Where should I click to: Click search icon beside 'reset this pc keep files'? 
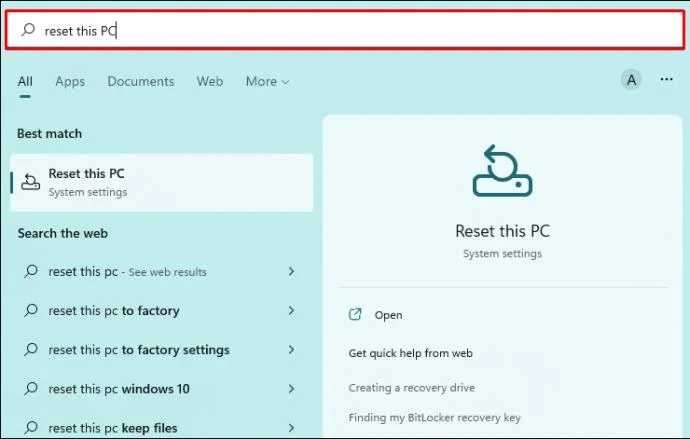pyautogui.click(x=31, y=428)
